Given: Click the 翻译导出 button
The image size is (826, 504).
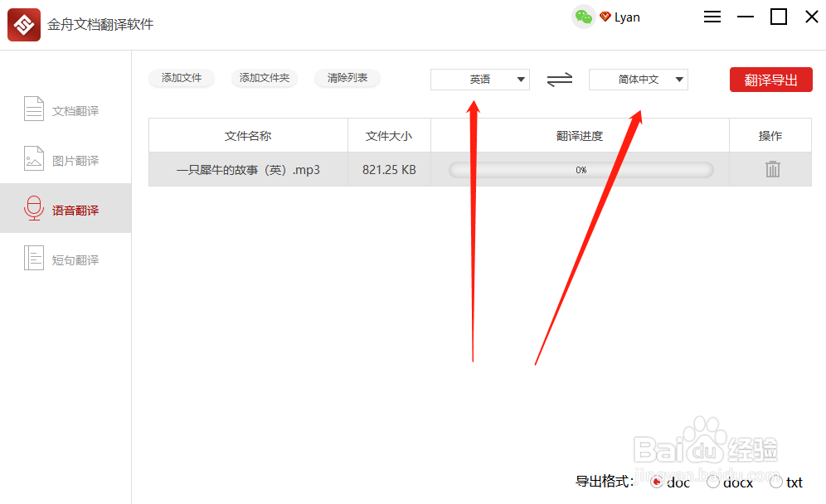Looking at the screenshot, I should [770, 80].
